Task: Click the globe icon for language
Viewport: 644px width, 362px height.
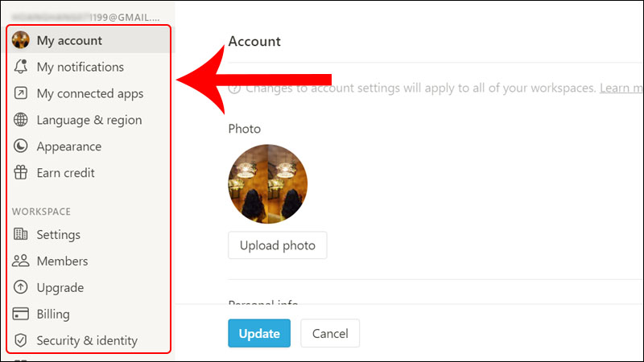Action: click(x=21, y=120)
